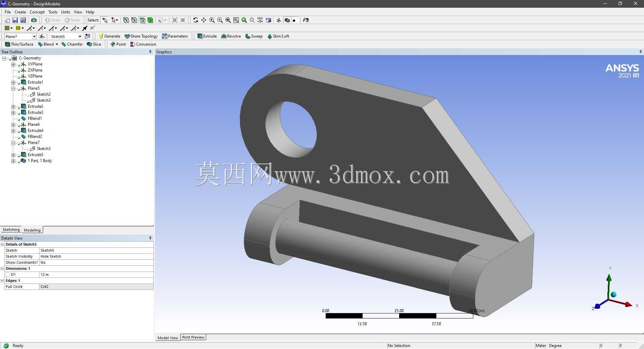Switch to the Print Preview tab
This screenshot has height=349, width=644.
[193, 337]
